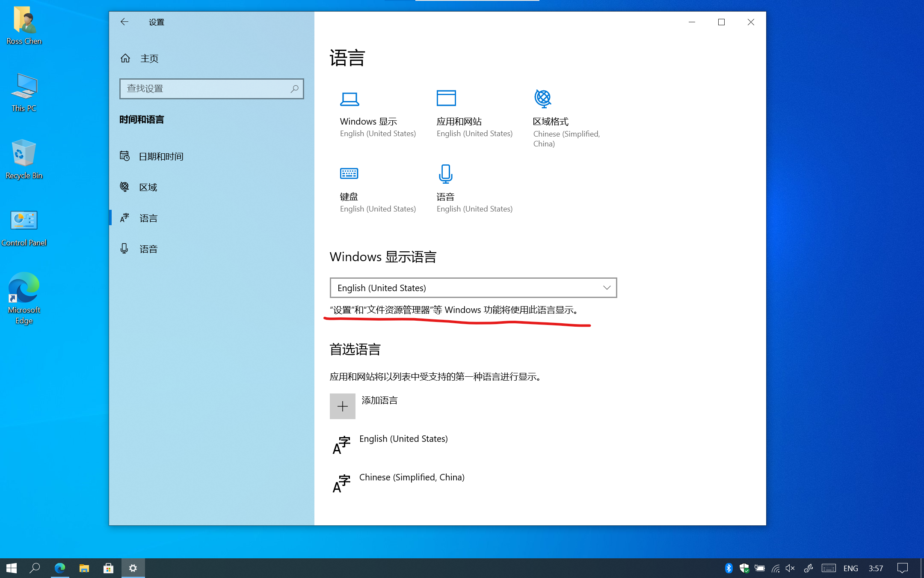Click the 查找设置 search field
The image size is (924, 578).
(205, 89)
